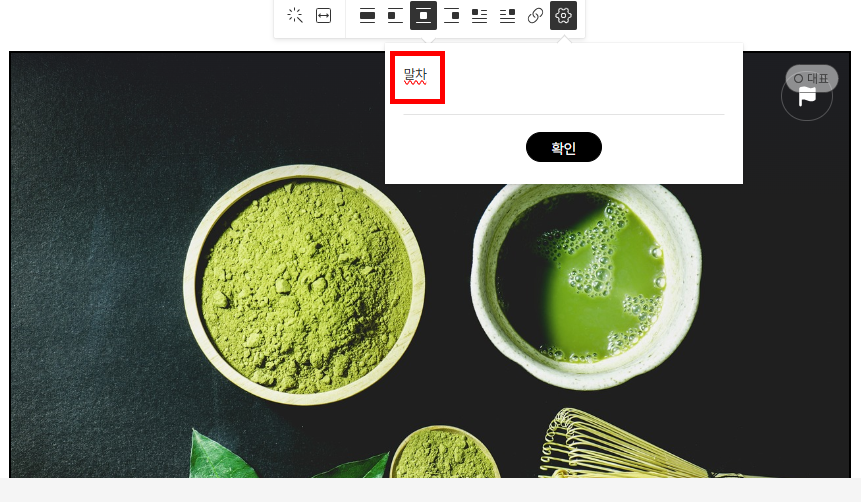Select the image-right text-wrap icon
Viewport: 861px width, 502px height.
(x=507, y=15)
